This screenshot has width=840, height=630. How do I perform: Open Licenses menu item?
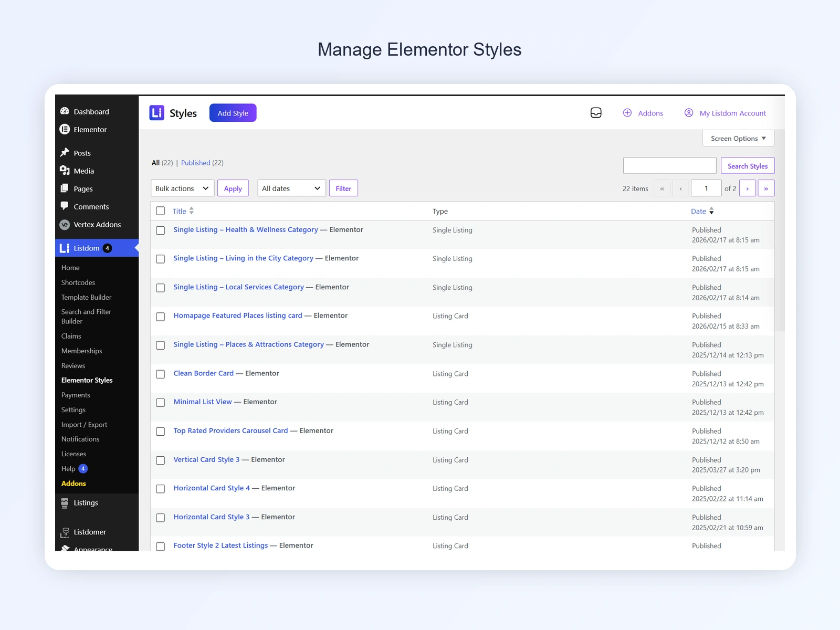point(73,454)
